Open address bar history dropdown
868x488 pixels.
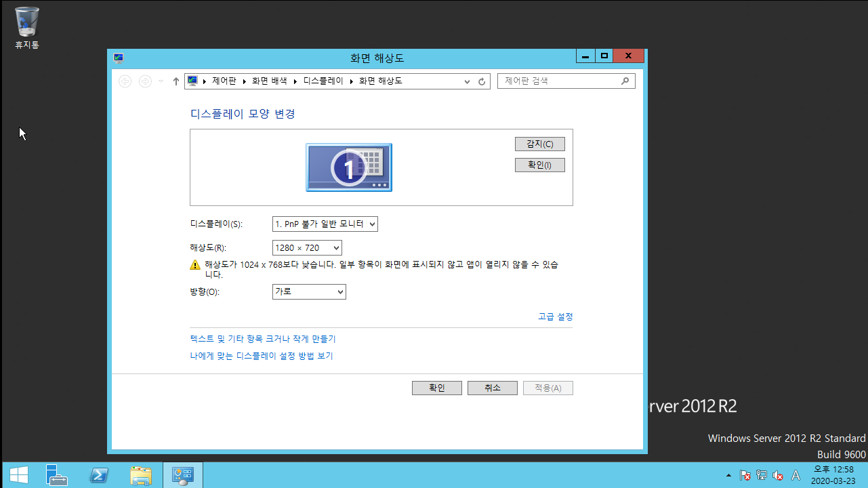click(x=467, y=81)
